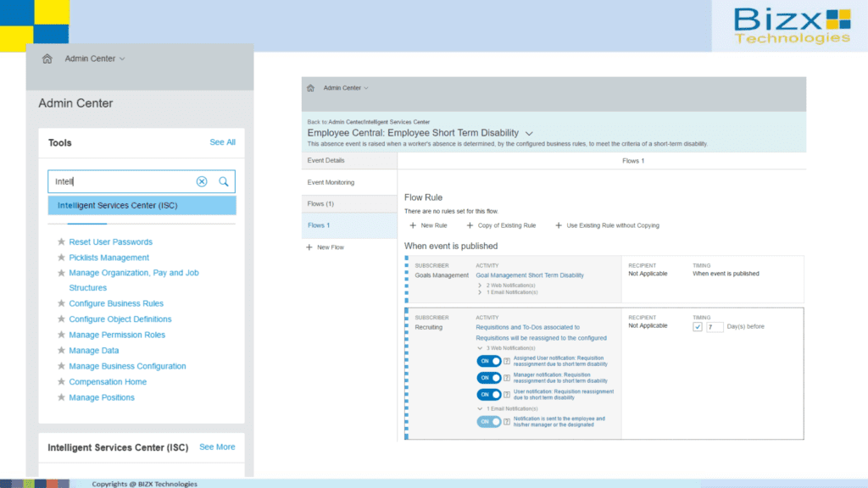Open Compensation Home link
Screen dimensions: 868x488
pos(108,382)
